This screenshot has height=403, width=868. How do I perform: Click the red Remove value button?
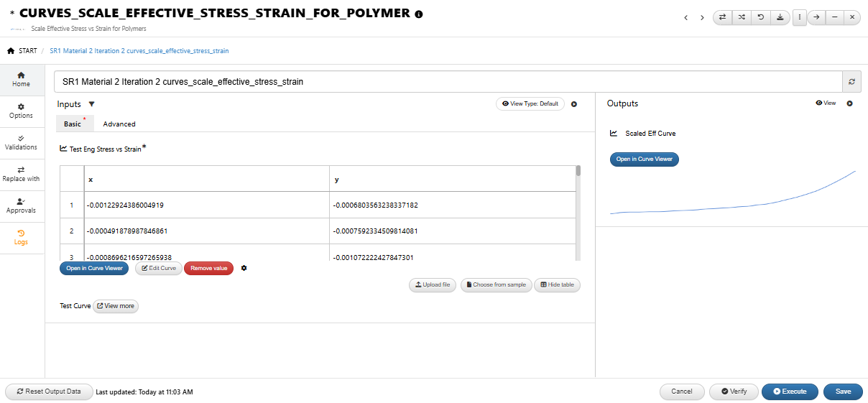point(208,268)
